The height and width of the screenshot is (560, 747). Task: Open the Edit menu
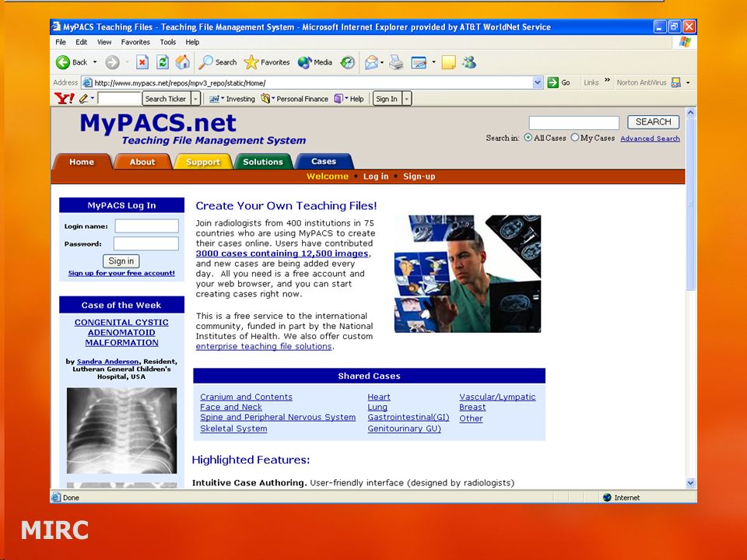pos(82,42)
